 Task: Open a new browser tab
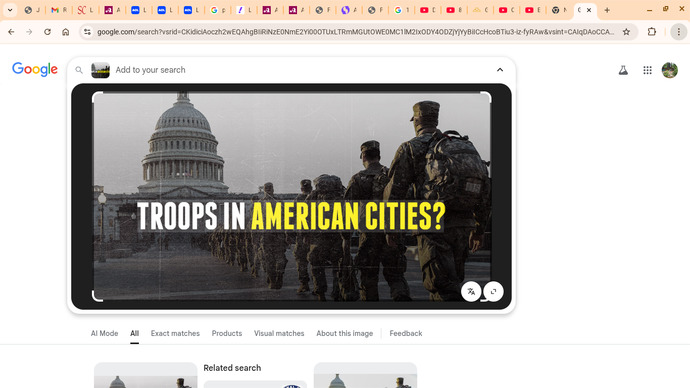[607, 10]
